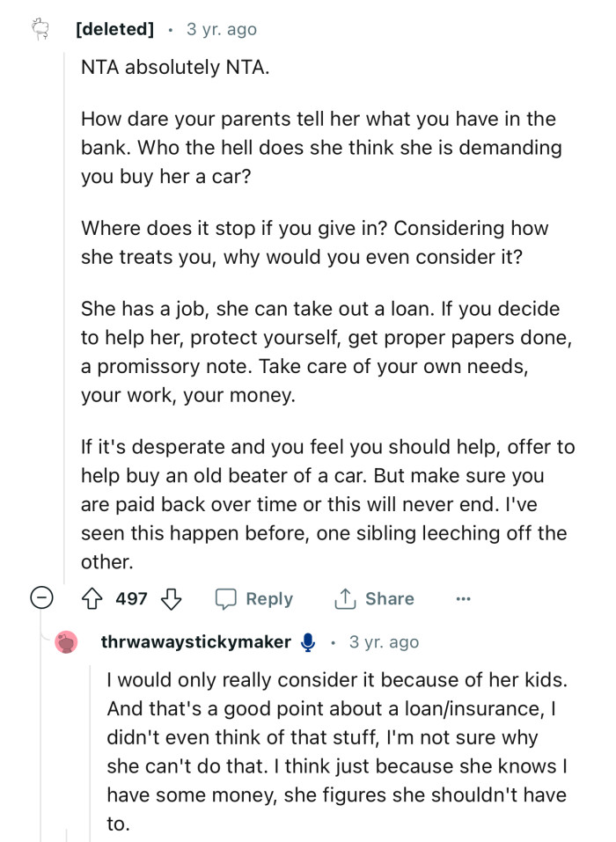This screenshot has height=842, width=616.
Task: Open the top comment's 3 yr. ago timestamp
Action: coord(222,27)
